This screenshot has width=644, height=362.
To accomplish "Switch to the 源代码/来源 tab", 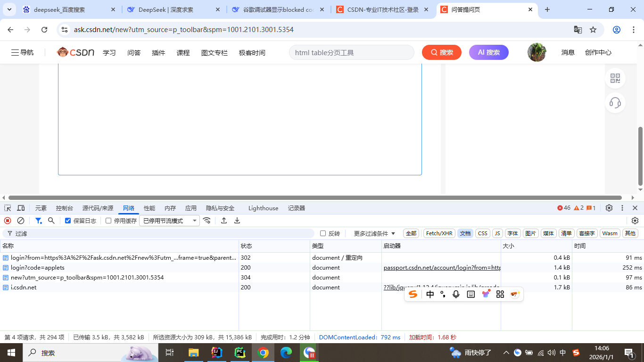I will [x=98, y=208].
